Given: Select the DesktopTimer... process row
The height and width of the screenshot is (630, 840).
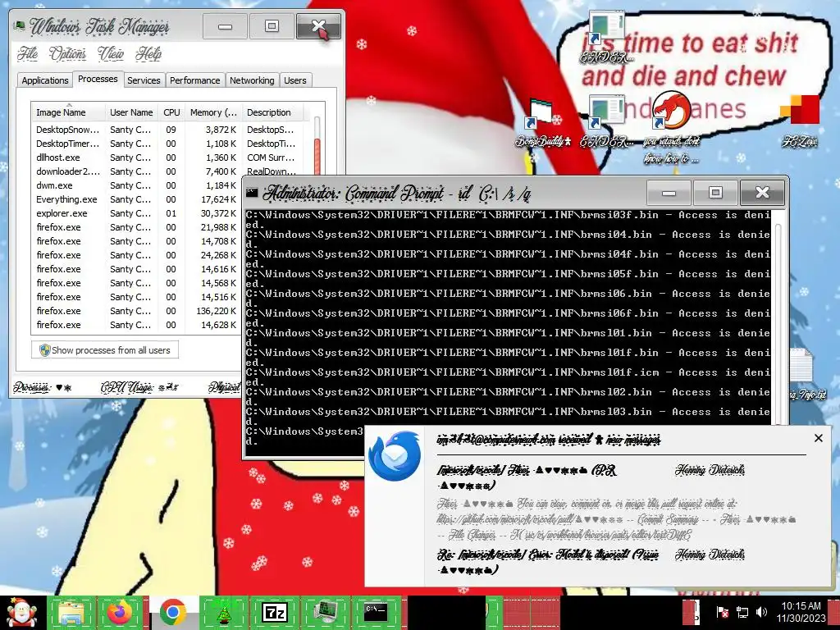Looking at the screenshot, I should click(x=166, y=144).
